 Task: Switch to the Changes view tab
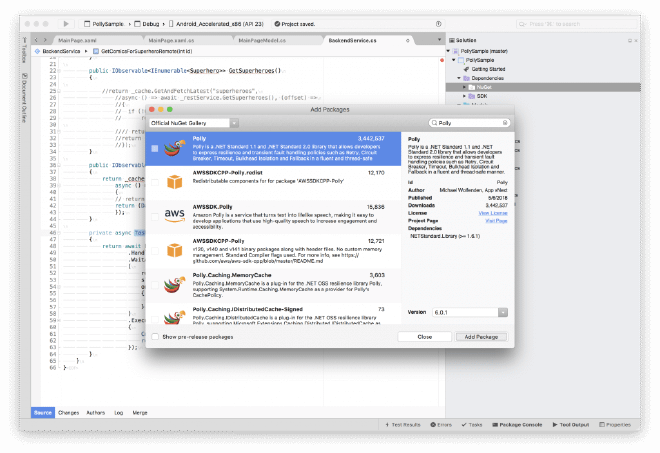tap(69, 413)
